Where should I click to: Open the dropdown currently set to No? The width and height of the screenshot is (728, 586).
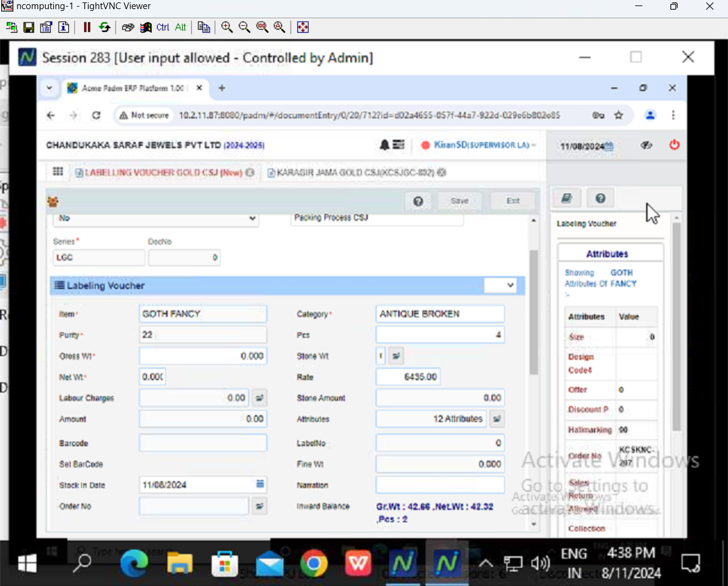coord(157,218)
